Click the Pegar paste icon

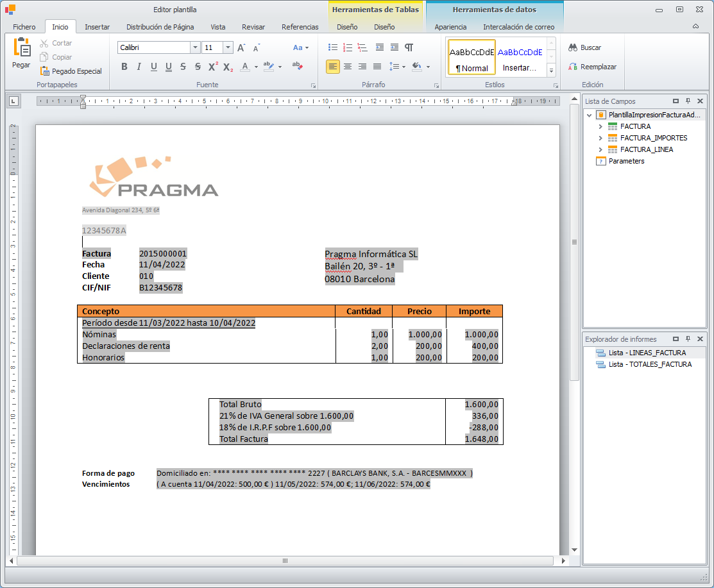coord(21,47)
